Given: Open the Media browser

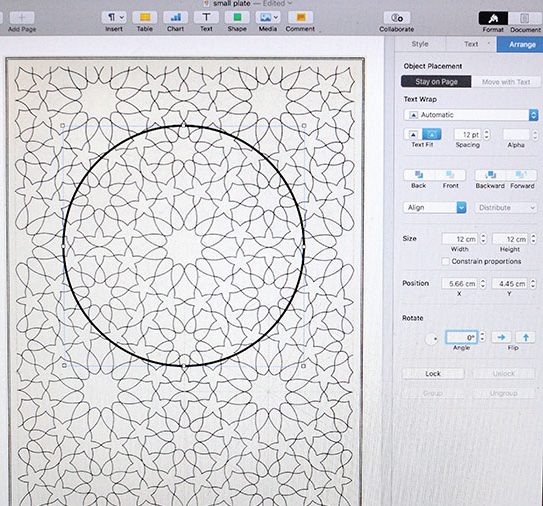Looking at the screenshot, I should (x=268, y=17).
